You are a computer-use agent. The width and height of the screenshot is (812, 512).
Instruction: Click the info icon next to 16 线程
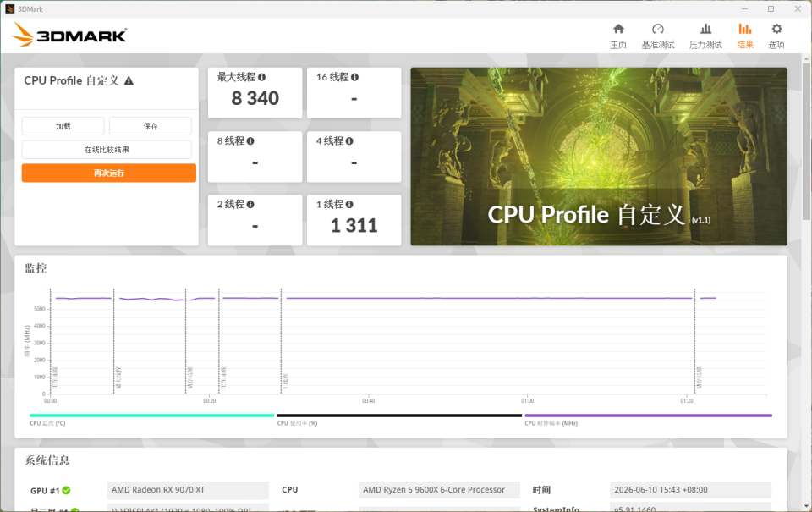tap(354, 77)
